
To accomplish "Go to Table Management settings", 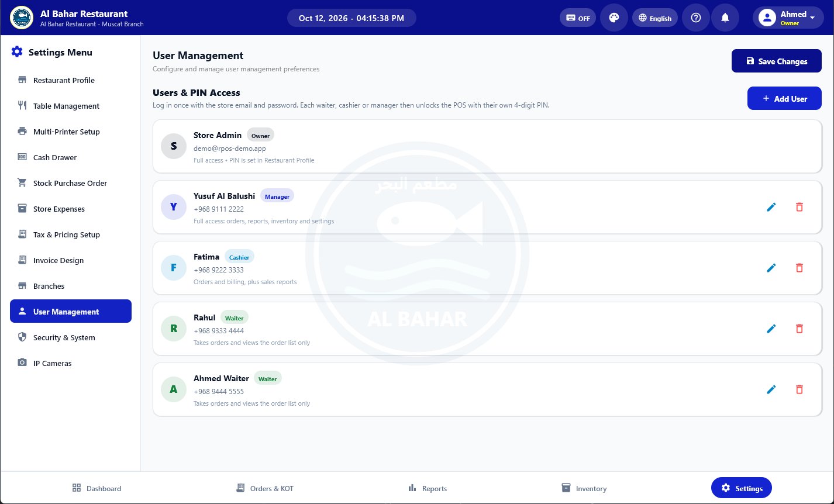I will [x=71, y=106].
